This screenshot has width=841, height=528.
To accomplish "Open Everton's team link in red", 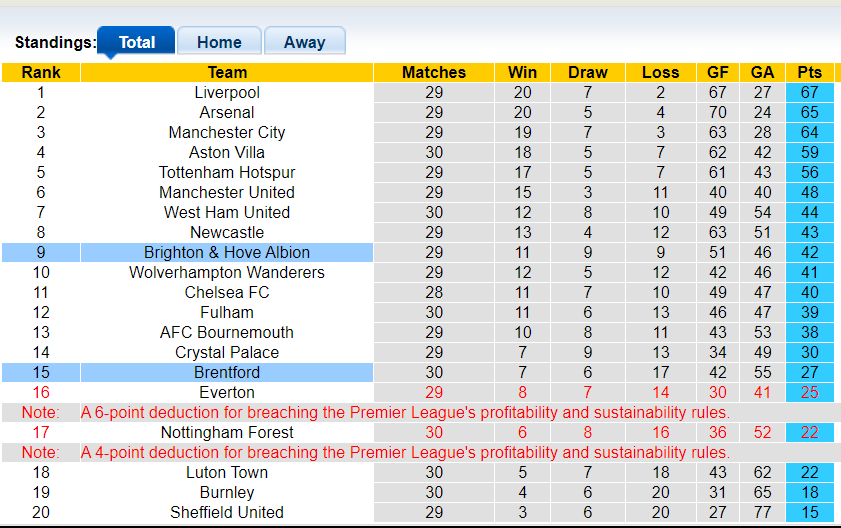I will click(x=227, y=392).
